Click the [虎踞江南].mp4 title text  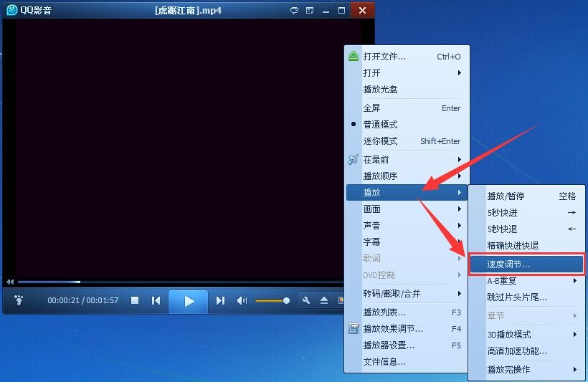[x=189, y=11]
